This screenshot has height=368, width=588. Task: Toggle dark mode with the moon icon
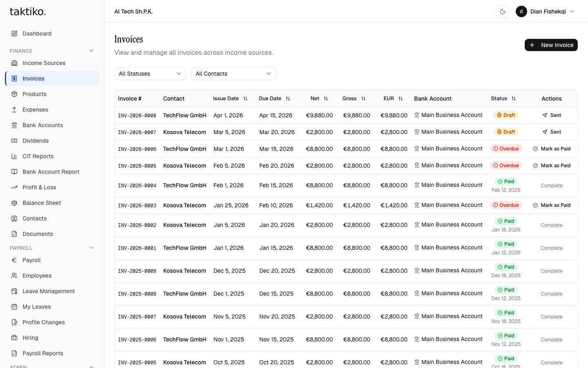[503, 11]
